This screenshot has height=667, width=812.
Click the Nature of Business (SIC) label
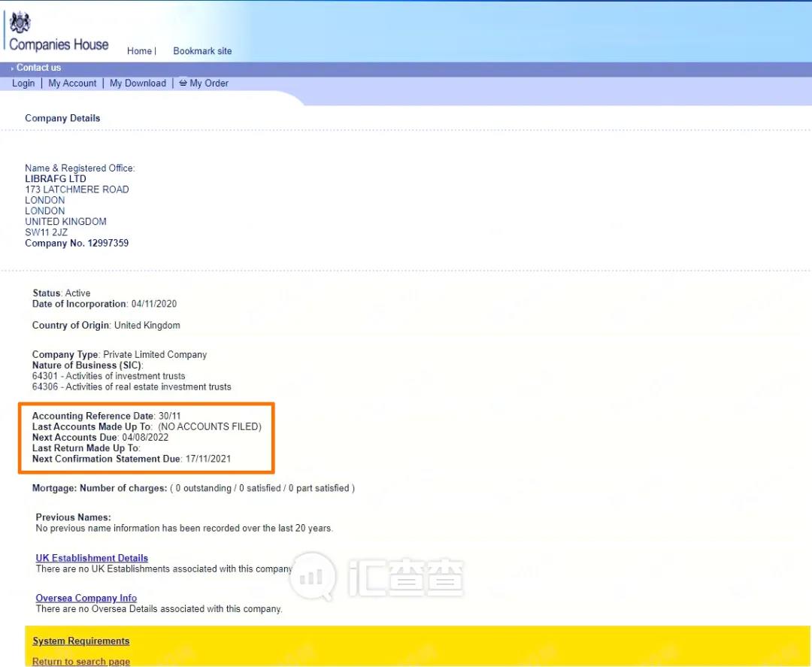(x=87, y=365)
